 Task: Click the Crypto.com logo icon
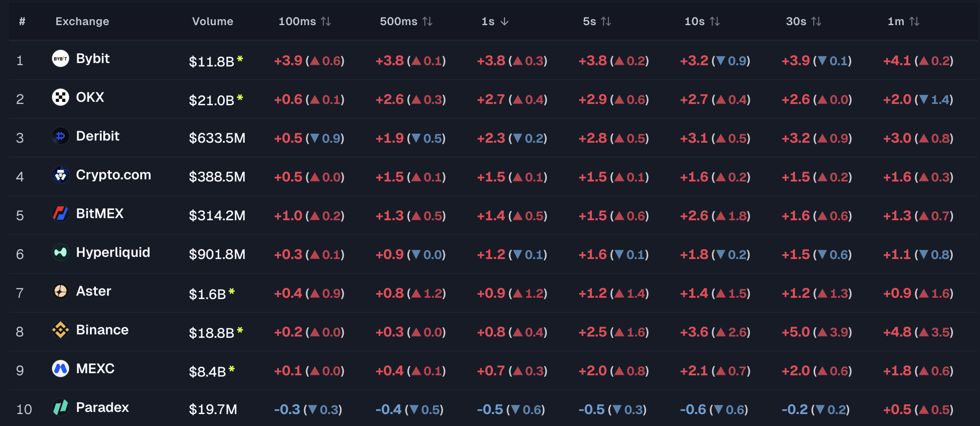[x=61, y=175]
